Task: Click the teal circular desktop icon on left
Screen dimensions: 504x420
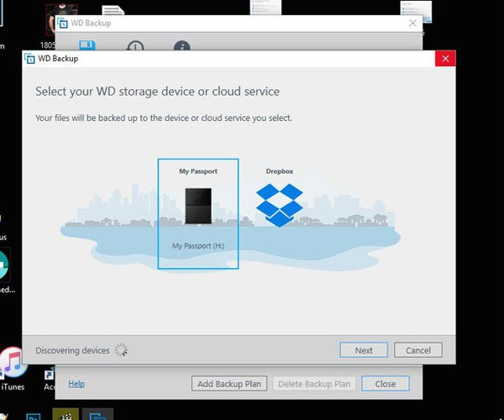Action: (x=4, y=267)
